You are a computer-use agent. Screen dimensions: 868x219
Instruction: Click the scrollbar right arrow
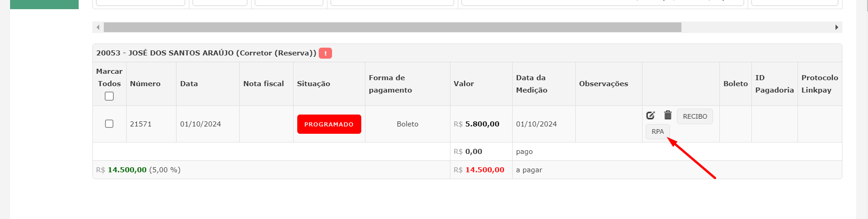tap(836, 27)
